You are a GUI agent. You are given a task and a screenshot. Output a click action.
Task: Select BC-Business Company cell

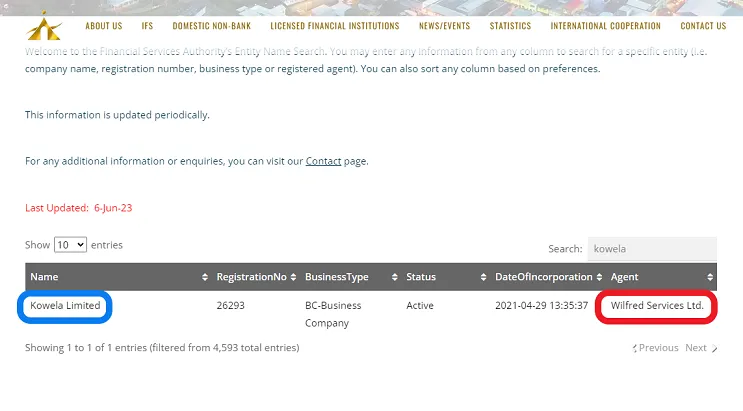333,314
